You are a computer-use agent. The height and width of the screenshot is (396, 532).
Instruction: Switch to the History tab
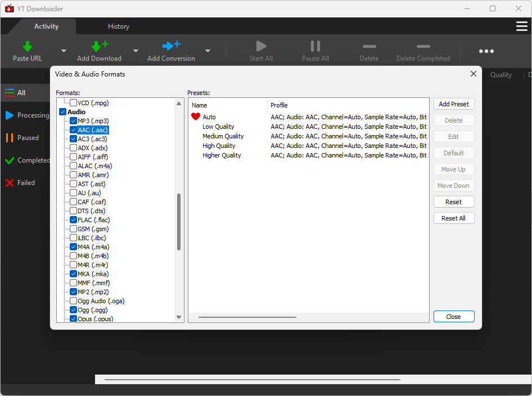(119, 26)
